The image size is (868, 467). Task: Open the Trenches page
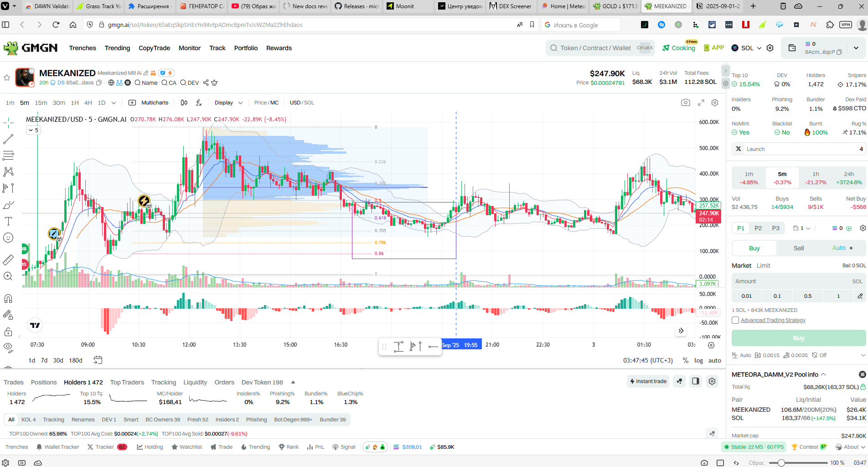(x=83, y=48)
